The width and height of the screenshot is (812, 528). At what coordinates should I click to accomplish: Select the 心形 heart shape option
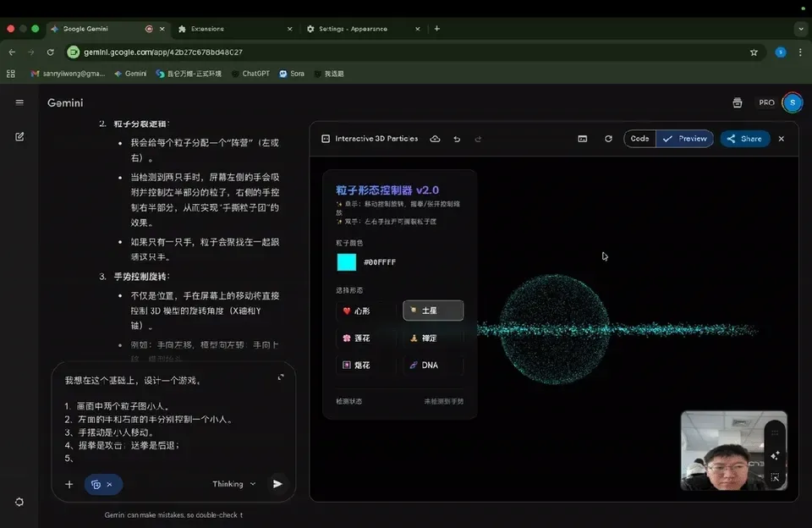[x=366, y=311]
